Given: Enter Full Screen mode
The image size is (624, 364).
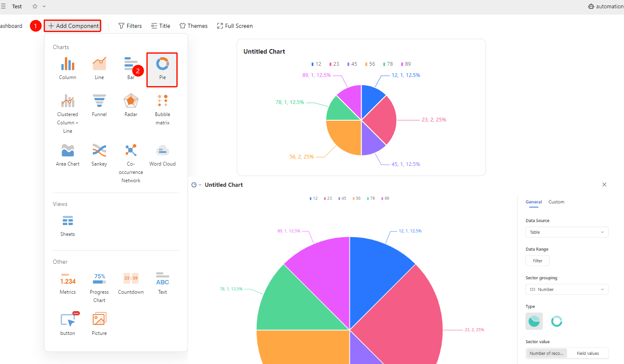Looking at the screenshot, I should tap(235, 26).
